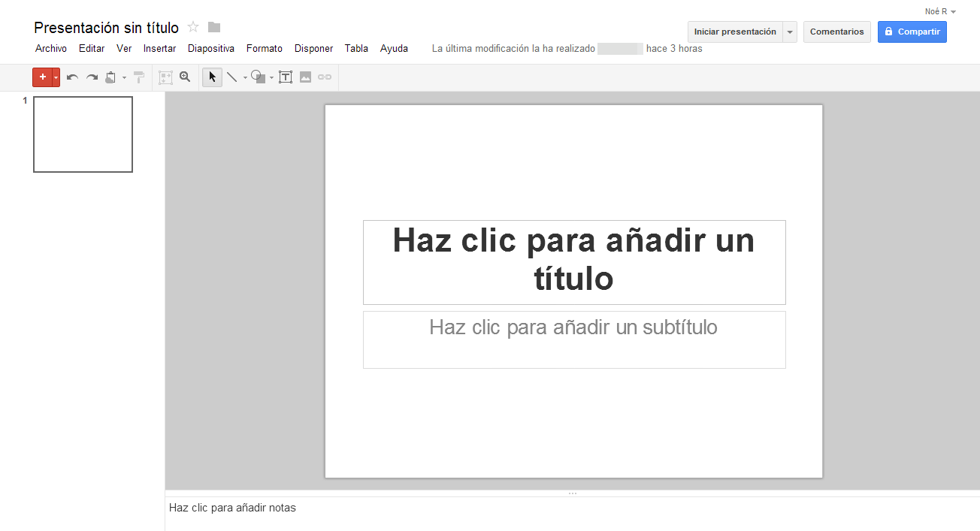Select slide 1 thumbnail in panel

tap(83, 134)
